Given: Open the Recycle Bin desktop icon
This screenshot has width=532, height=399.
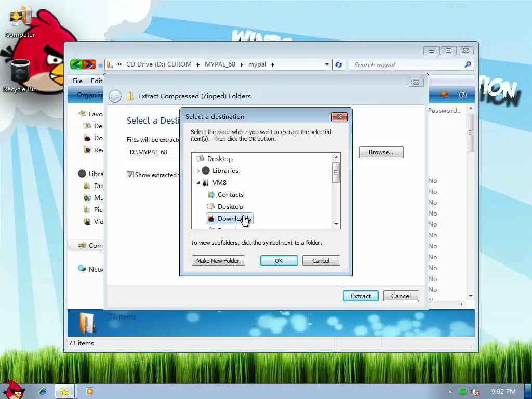Looking at the screenshot, I should point(20,76).
